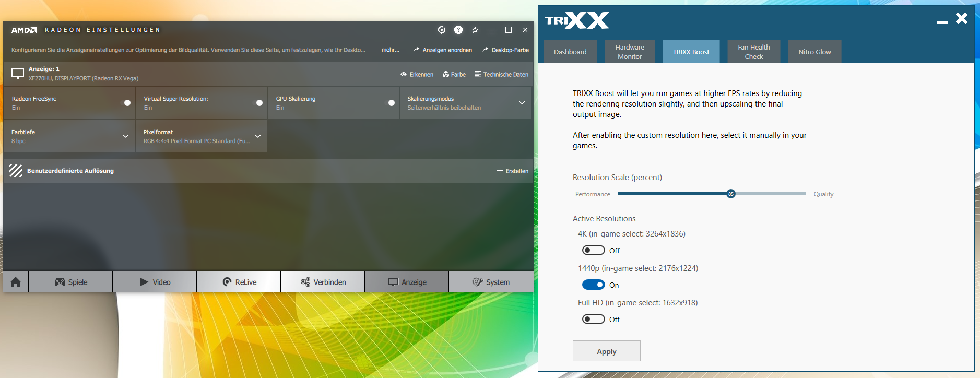Enable the Full HD 1632x918 resolution toggle
The width and height of the screenshot is (980, 378).
click(x=594, y=320)
